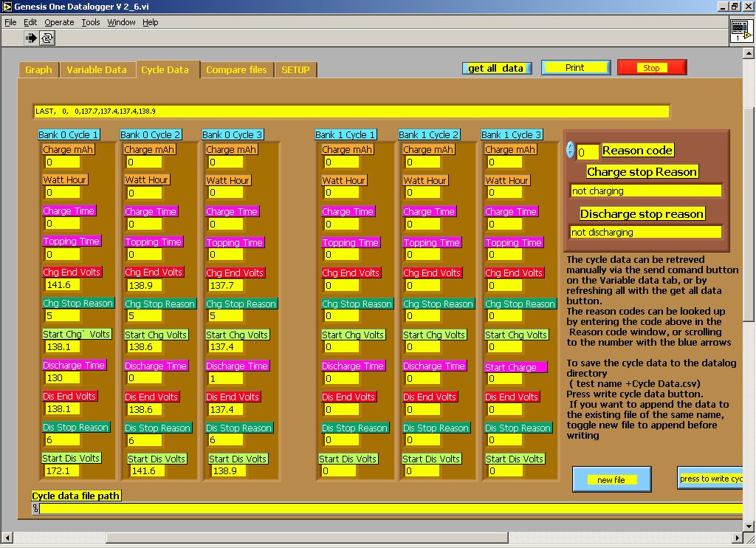Click the vertical scrollbar up arrow
Image resolution: width=756 pixels, height=548 pixels.
[749, 53]
